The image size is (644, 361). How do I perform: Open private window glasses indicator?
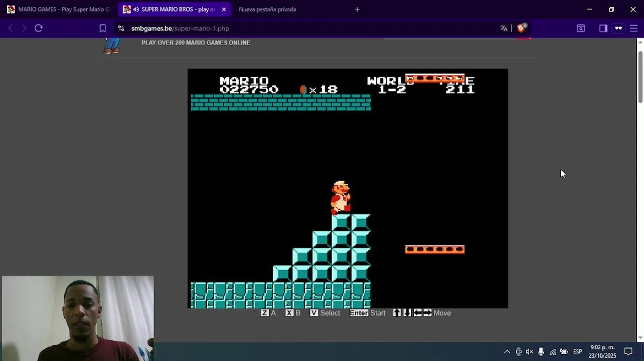[x=618, y=28]
